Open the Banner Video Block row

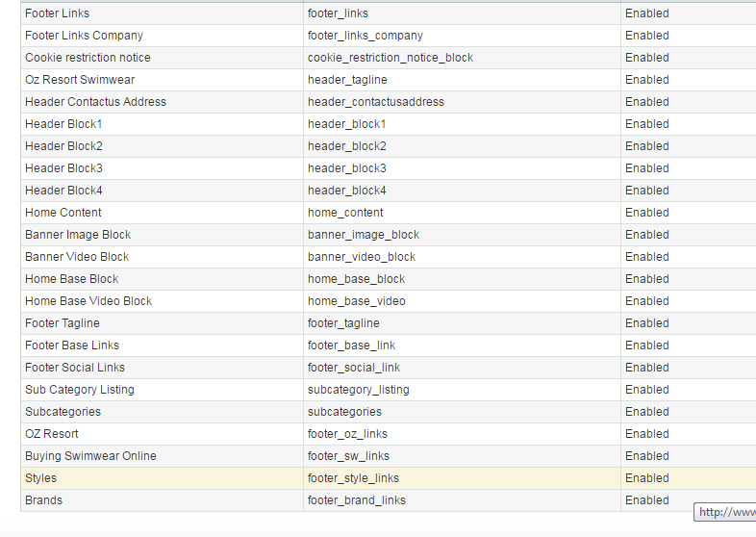tap(77, 257)
